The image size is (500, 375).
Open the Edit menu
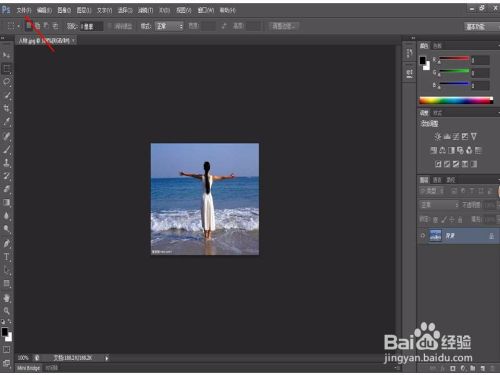coord(44,10)
